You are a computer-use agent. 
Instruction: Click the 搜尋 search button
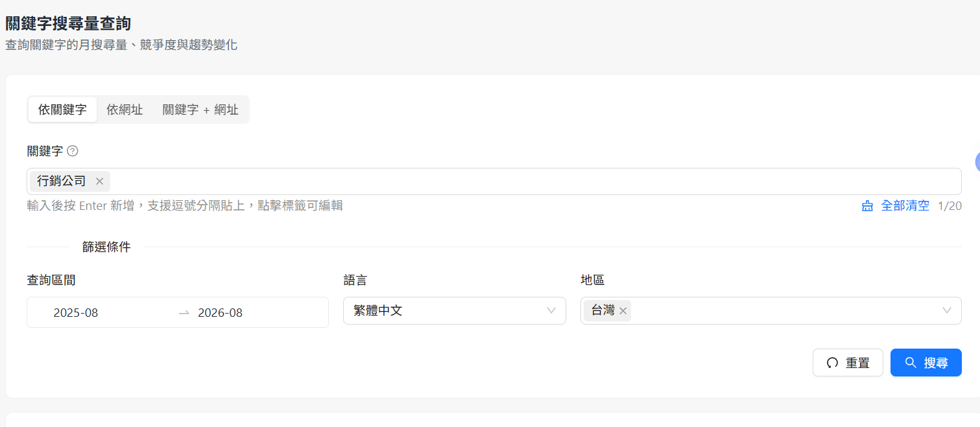[x=926, y=363]
